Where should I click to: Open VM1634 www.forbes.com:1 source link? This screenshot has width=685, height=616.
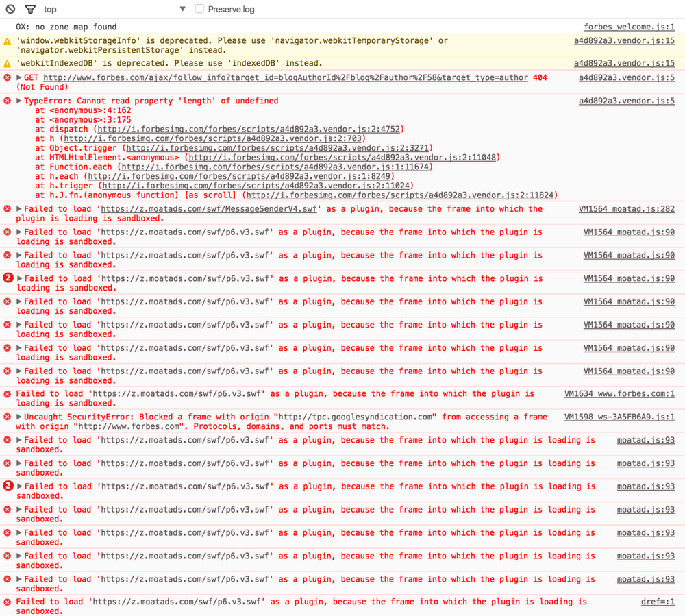click(619, 394)
